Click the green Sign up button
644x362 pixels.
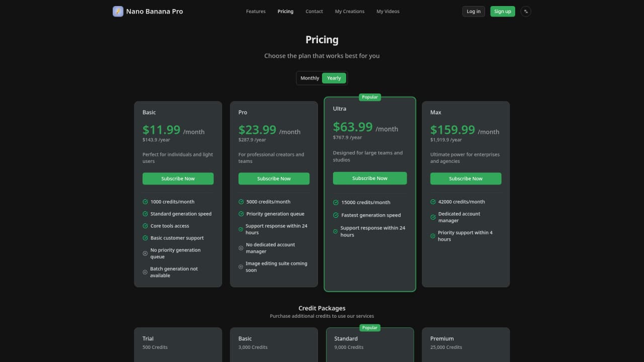tap(503, 11)
